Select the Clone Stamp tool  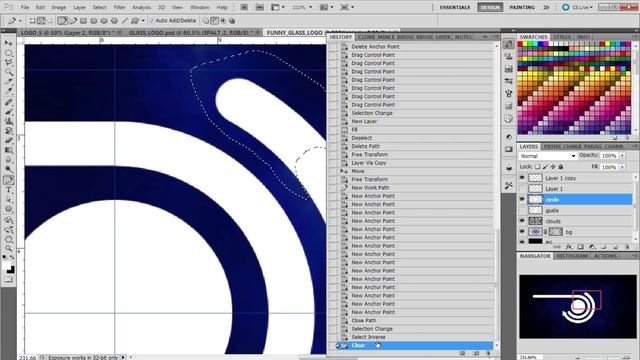(9, 121)
